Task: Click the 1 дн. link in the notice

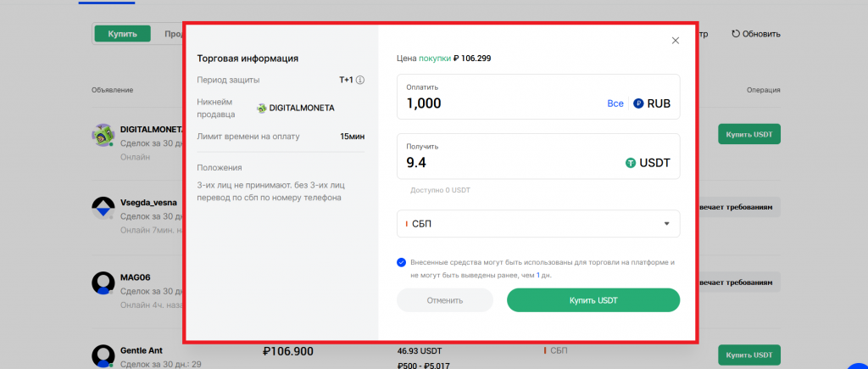Action: [x=543, y=275]
